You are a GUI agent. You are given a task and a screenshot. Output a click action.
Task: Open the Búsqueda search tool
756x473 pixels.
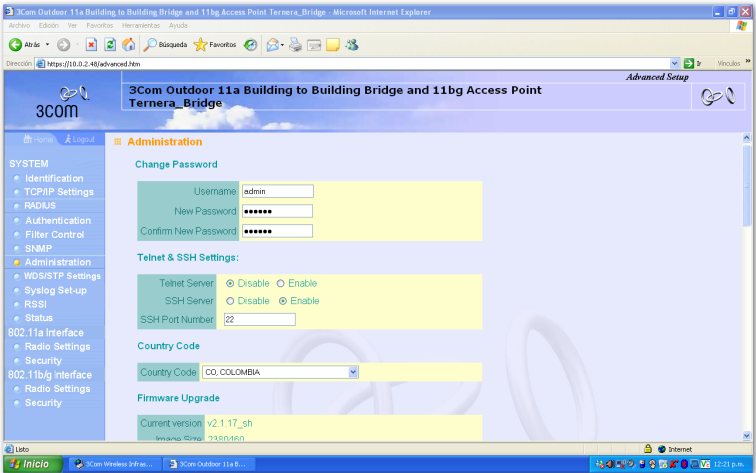click(166, 45)
